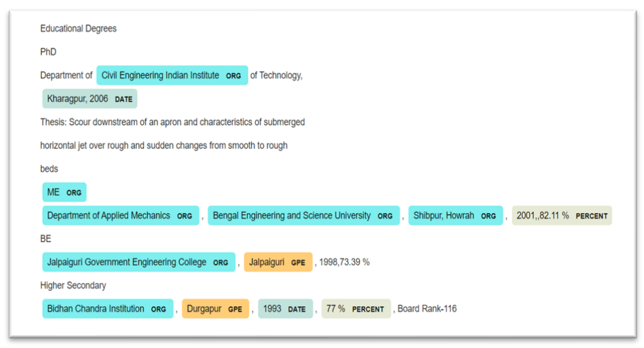Click the 'BE' degree text line
Viewport: 644px width, 348px height.
coord(46,239)
